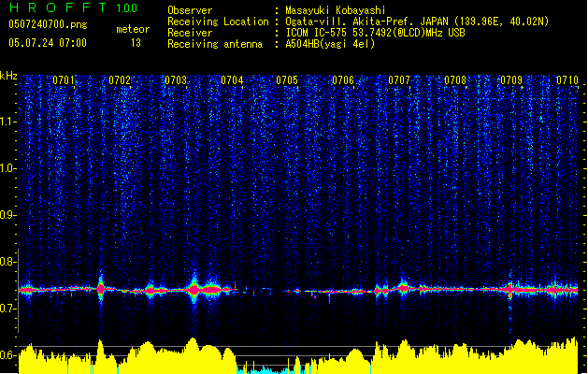Click the 1.1 kHz axis label
This screenshot has width=588, height=374.
tap(7, 122)
